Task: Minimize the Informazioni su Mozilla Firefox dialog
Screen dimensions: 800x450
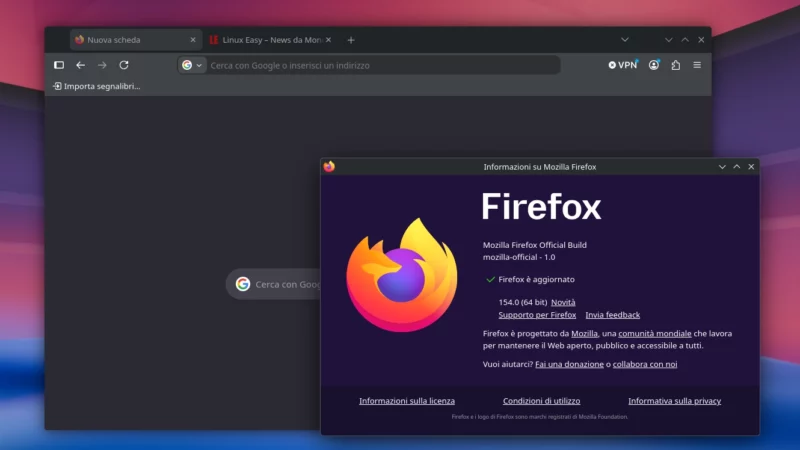Action: pos(722,167)
